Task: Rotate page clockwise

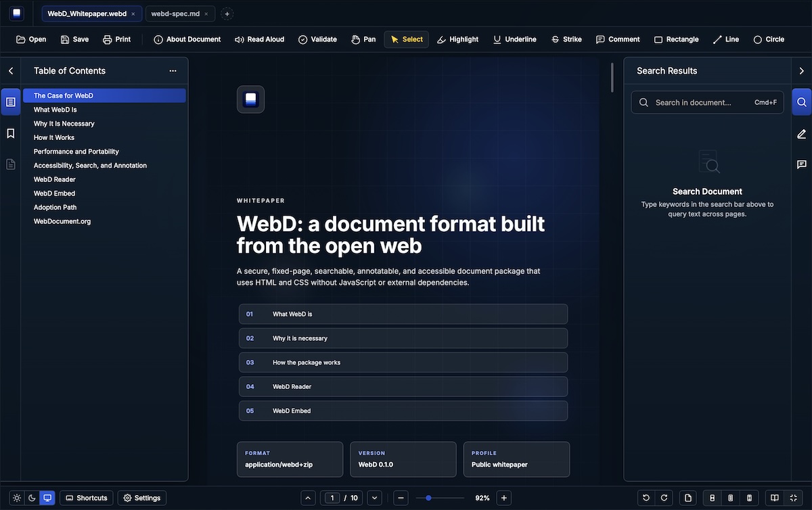Action: click(x=664, y=498)
